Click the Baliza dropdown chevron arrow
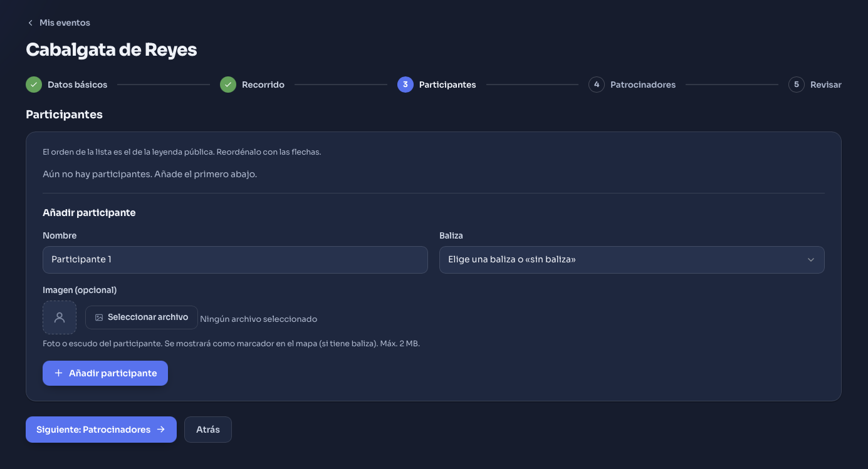This screenshot has height=469, width=868. (811, 260)
